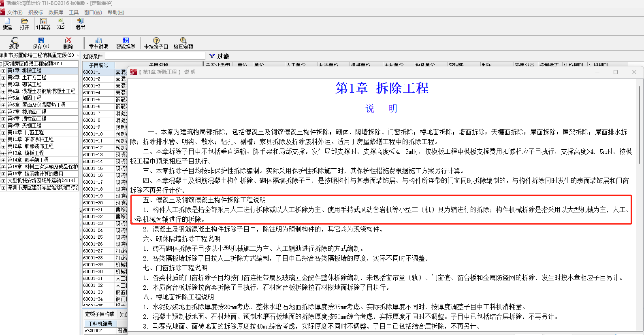Open the 帮助(H) menu

point(116,13)
